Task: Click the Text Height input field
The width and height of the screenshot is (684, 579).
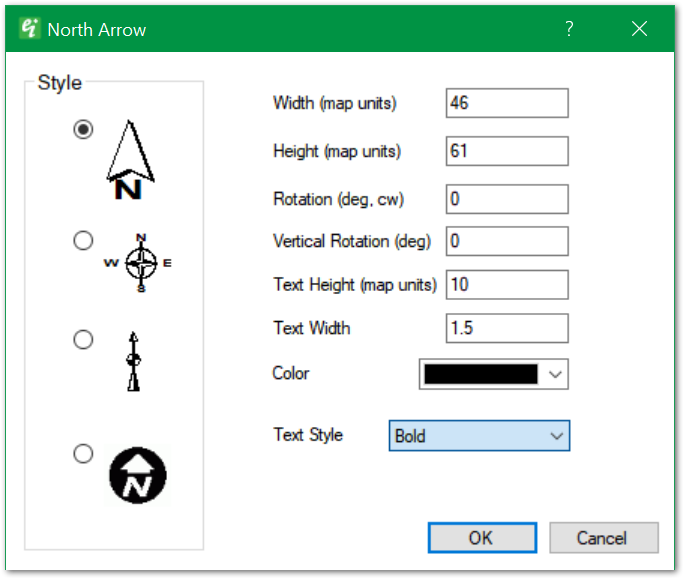Action: point(507,284)
